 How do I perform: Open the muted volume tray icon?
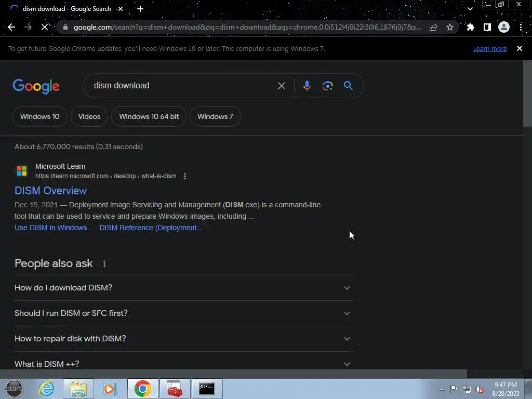coord(480,389)
